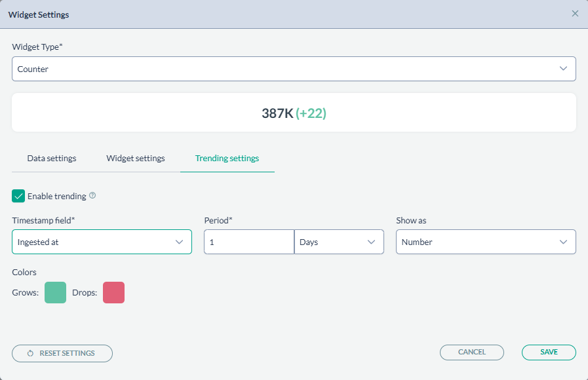
Task: Select the Trending settings tab
Action: pyautogui.click(x=227, y=159)
